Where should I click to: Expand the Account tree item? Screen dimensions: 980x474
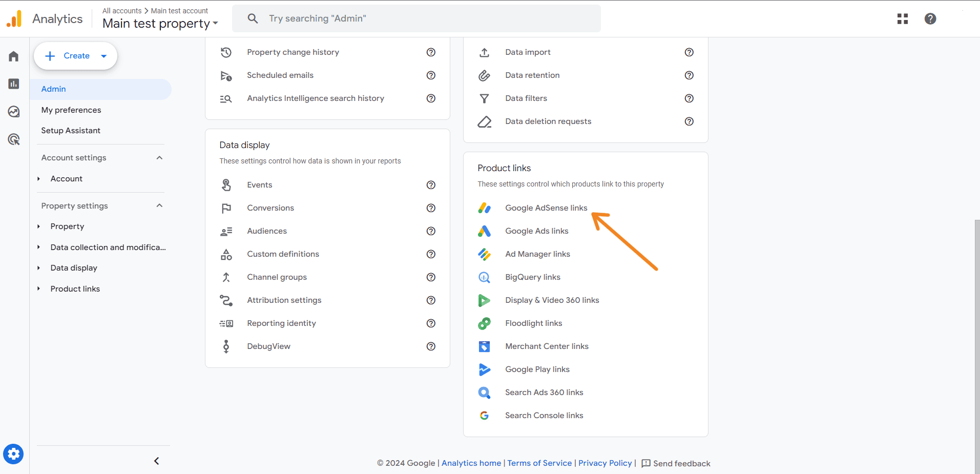pos(38,179)
